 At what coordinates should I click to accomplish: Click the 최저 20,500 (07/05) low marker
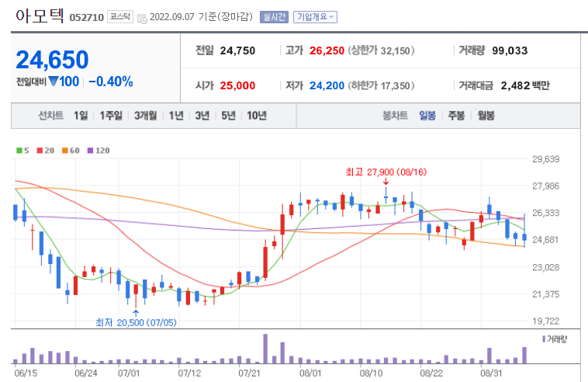[136, 323]
